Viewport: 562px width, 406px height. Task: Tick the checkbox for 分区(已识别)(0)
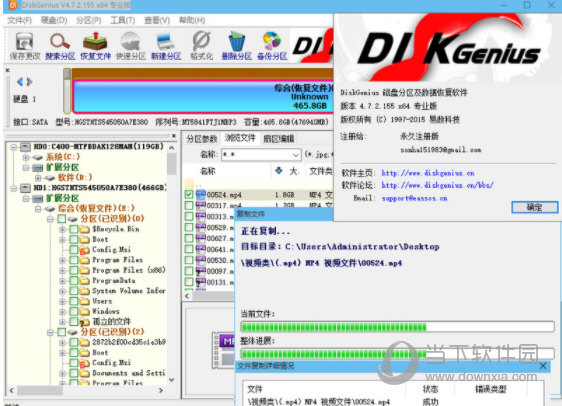click(62, 219)
